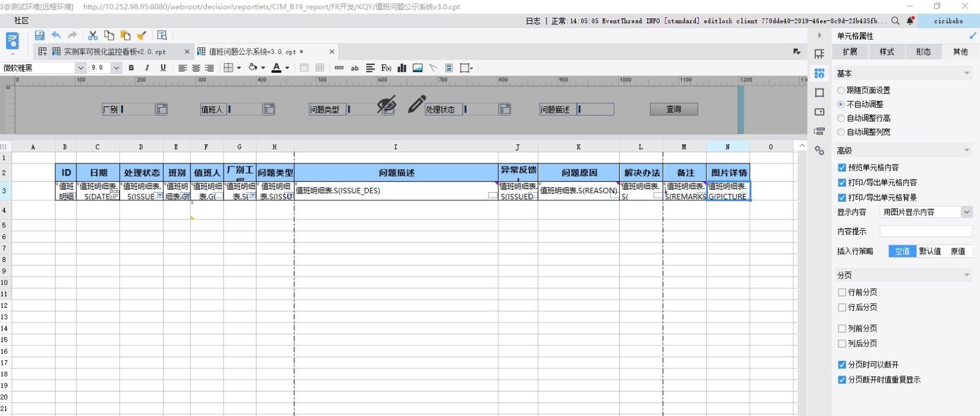980x416 pixels.
Task: Uncheck 预览单元格内容 checkbox
Action: pyautogui.click(x=842, y=168)
